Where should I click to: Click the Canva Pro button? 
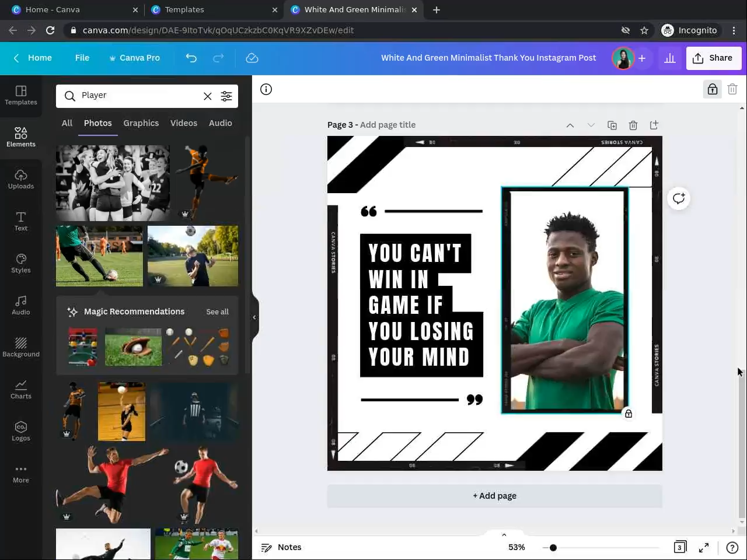click(x=135, y=58)
